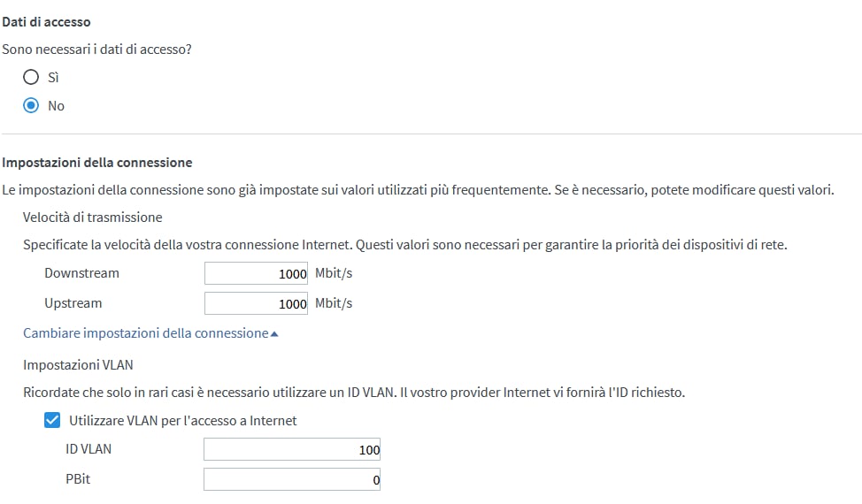Screen dimensions: 862x504
Task: Click the "Impostazioni VLAN" subheading
Action: pos(78,365)
